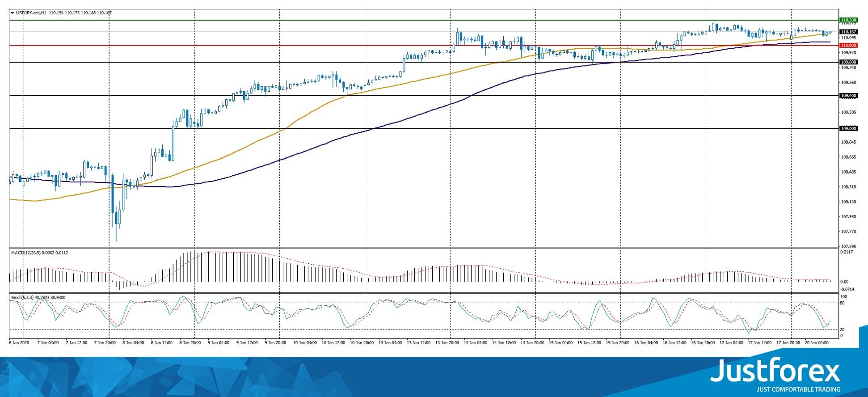Click the 16 Jan 12:00 time label
Screen dimensions: 868x397
674,343
